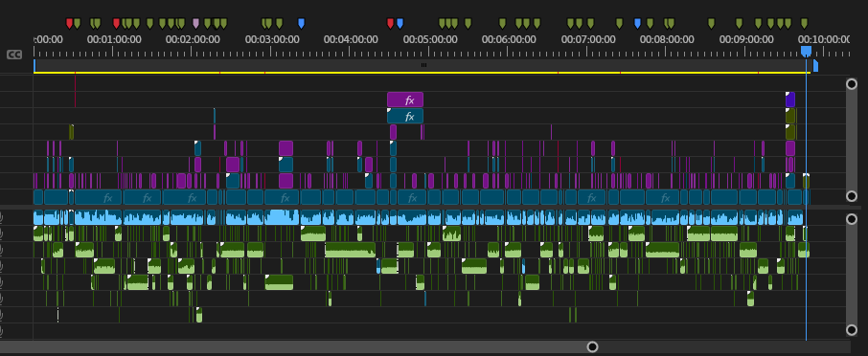Select the indigo clip at the sequence end
Screen dimensions: 868x356
[x=790, y=100]
